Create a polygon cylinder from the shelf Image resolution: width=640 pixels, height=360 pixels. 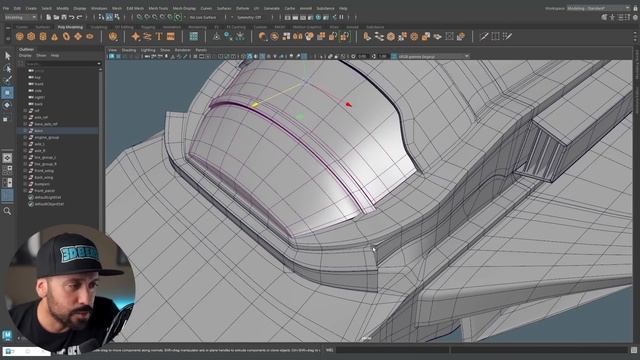(43, 37)
